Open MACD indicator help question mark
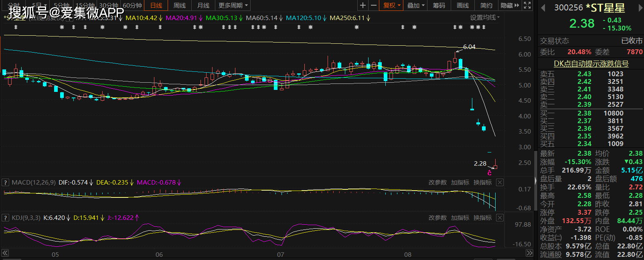This screenshot has height=260, width=644. 6,183
